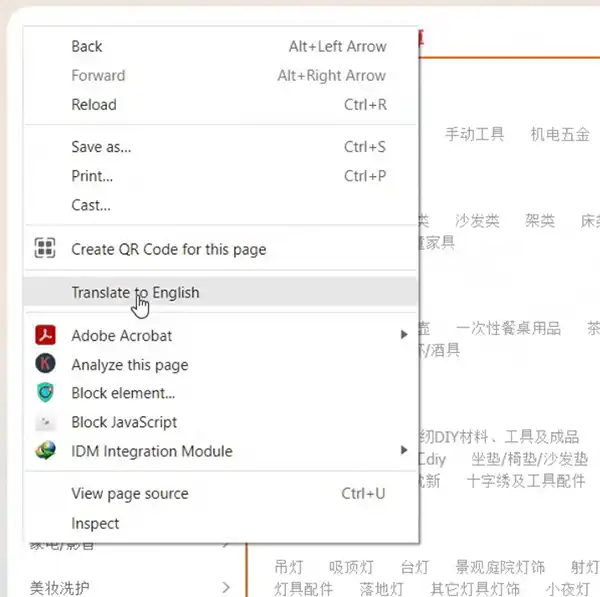Open the 吸顶灯 link

pyautogui.click(x=351, y=567)
